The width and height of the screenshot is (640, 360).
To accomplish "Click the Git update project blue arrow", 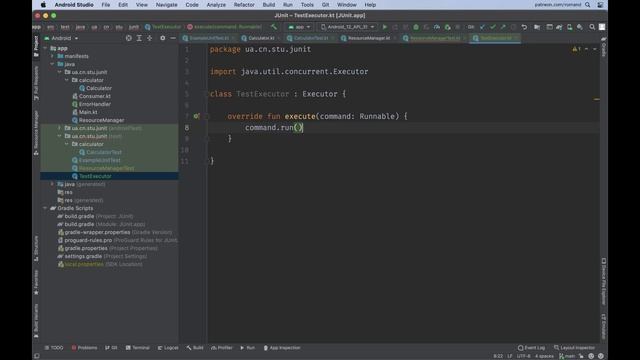I will pyautogui.click(x=482, y=27).
